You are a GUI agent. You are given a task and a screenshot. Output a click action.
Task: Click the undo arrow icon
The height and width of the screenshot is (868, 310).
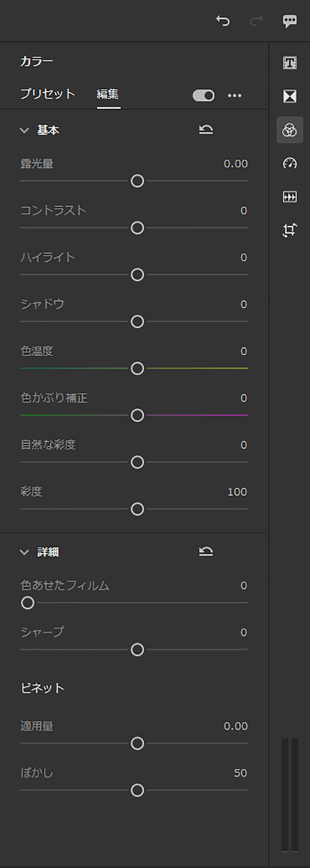pos(223,21)
